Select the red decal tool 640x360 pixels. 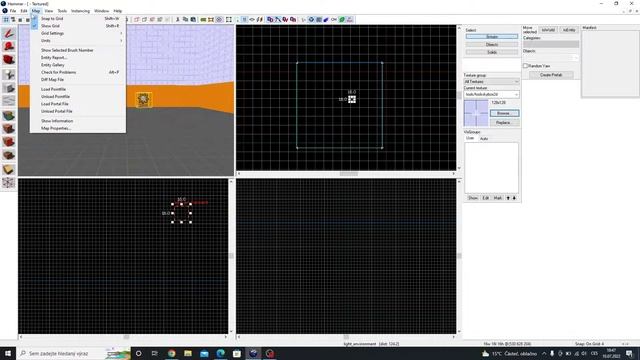click(x=9, y=142)
